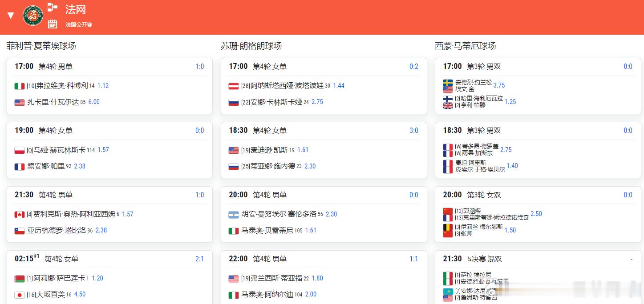Image resolution: width=644 pixels, height=304 pixels.
Task: Click Italy flag beside 弗拉维奥·科博利
Action: tap(20, 86)
